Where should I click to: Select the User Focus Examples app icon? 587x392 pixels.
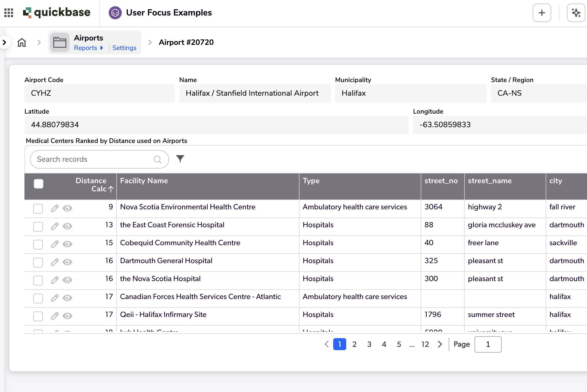point(115,12)
